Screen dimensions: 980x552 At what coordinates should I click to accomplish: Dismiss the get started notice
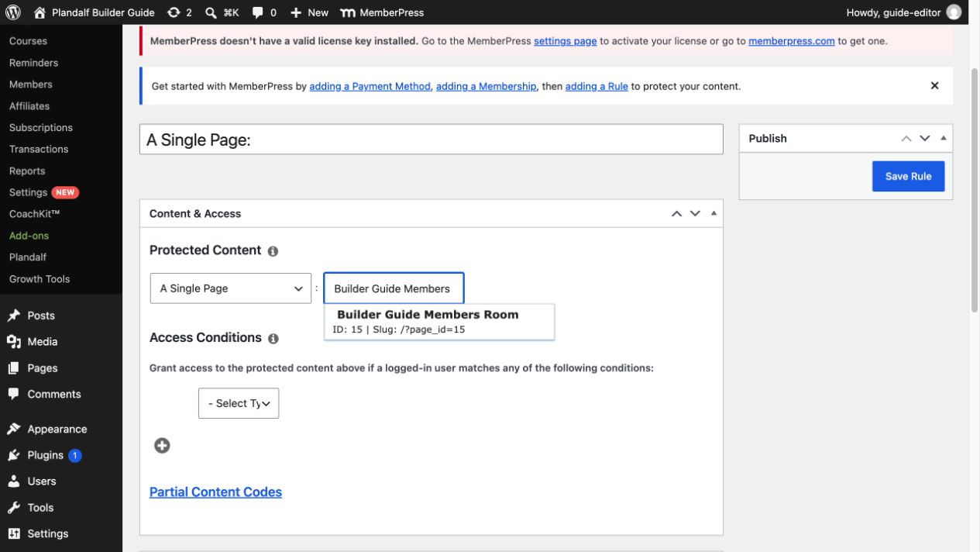coord(934,86)
